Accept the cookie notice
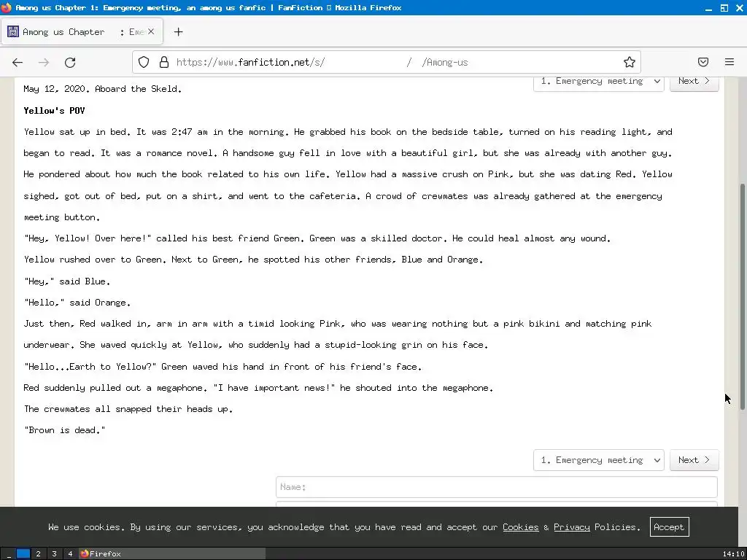The width and height of the screenshot is (747, 560). (x=669, y=527)
